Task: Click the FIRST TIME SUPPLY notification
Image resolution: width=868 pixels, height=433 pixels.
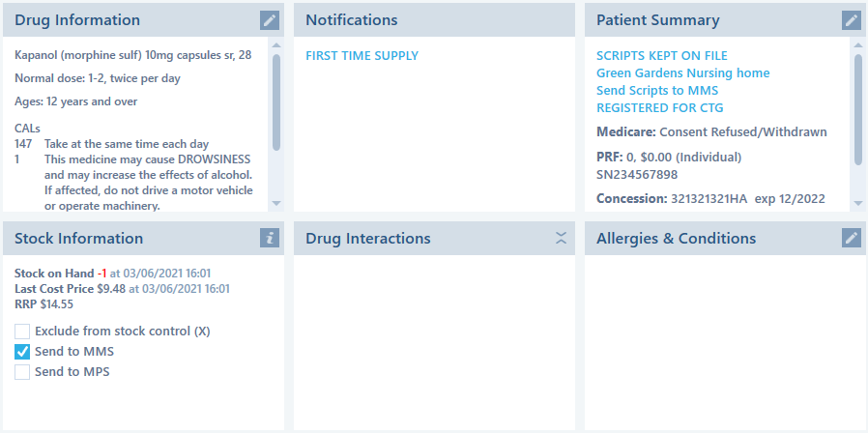Action: pos(362,56)
